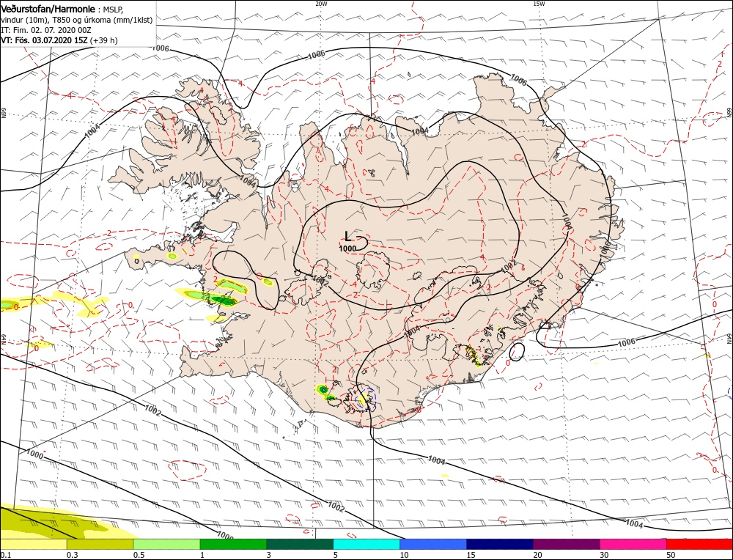Click the '1000' label beneath the L marker
Viewport: 733px width, 560px height.
[347, 248]
